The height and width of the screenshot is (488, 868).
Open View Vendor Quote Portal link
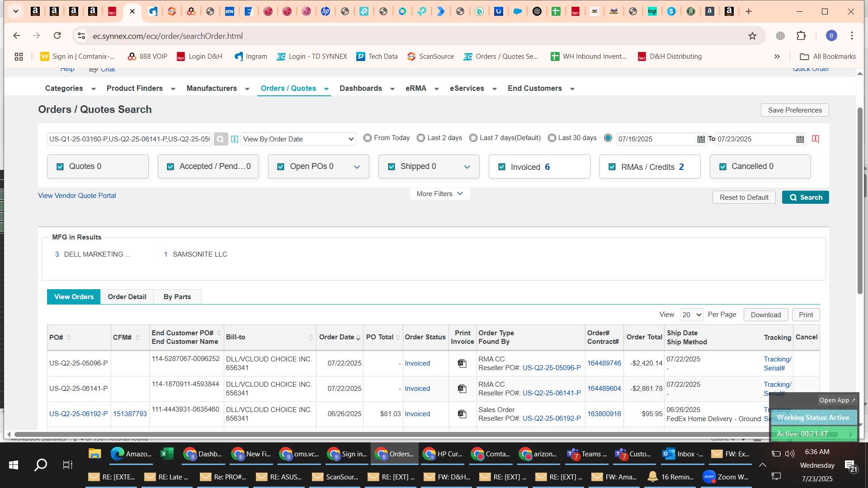77,196
